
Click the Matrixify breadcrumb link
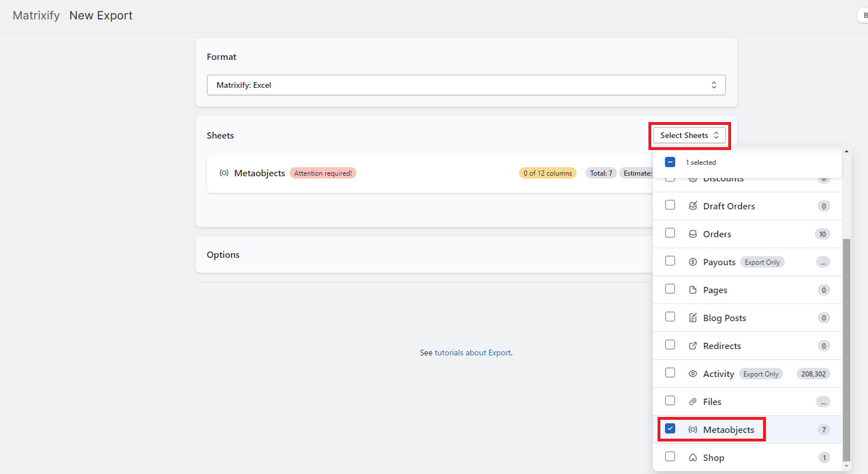pos(36,15)
